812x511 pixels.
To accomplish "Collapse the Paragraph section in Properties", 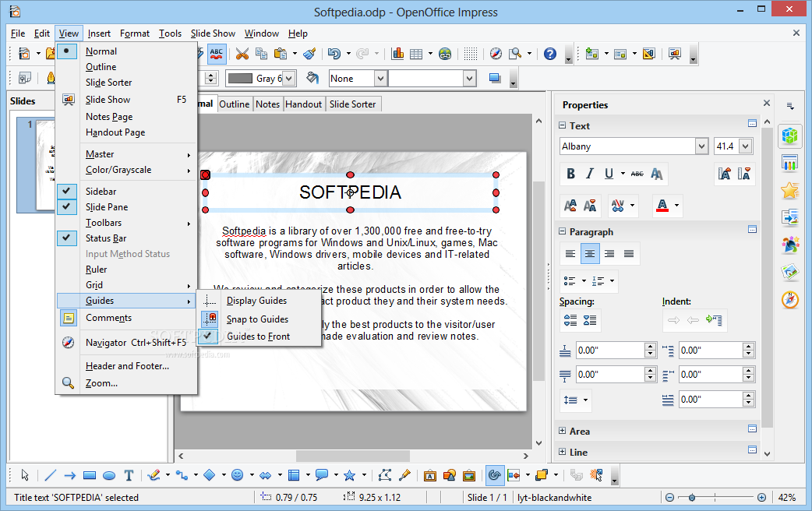I will (x=563, y=231).
